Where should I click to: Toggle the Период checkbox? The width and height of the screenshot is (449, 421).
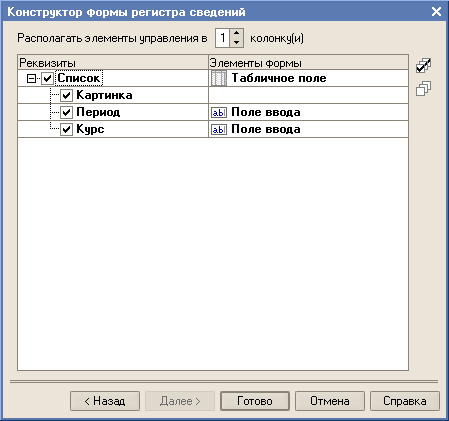[66, 112]
